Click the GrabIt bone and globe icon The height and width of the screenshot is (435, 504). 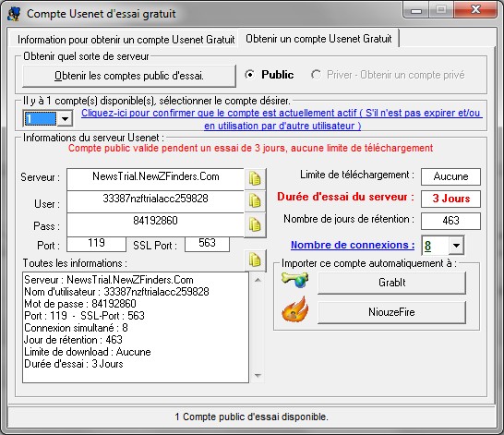294,280
